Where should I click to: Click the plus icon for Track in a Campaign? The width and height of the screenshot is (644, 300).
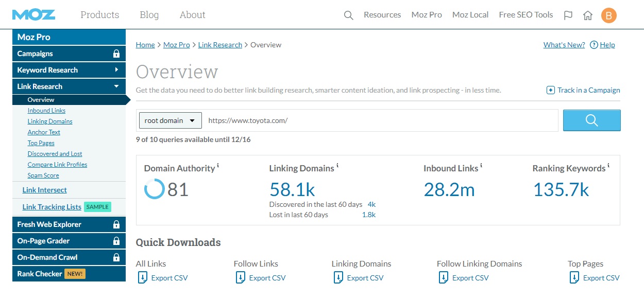(551, 90)
